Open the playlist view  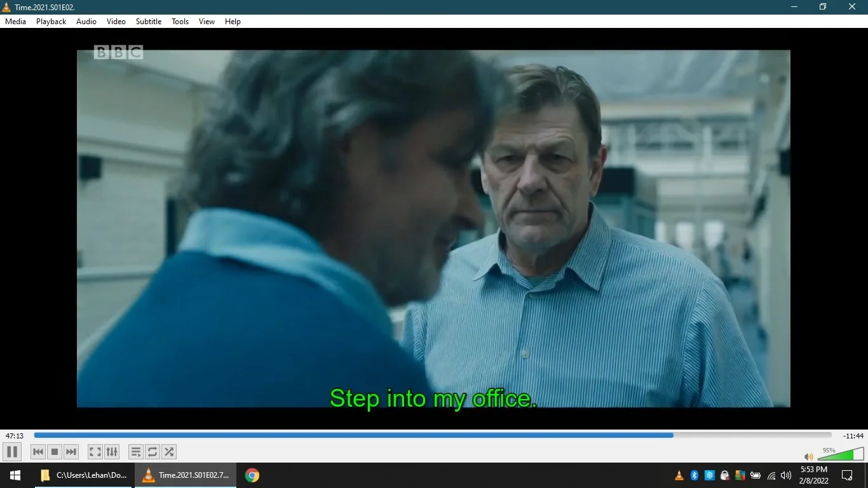click(136, 452)
